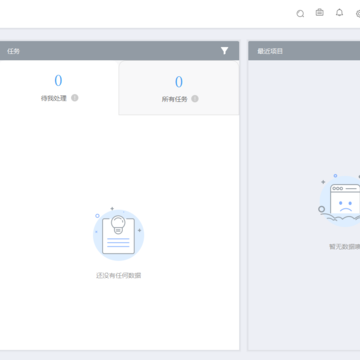Select the 待我处理 tab
The width and height of the screenshot is (360, 360).
tap(59, 87)
